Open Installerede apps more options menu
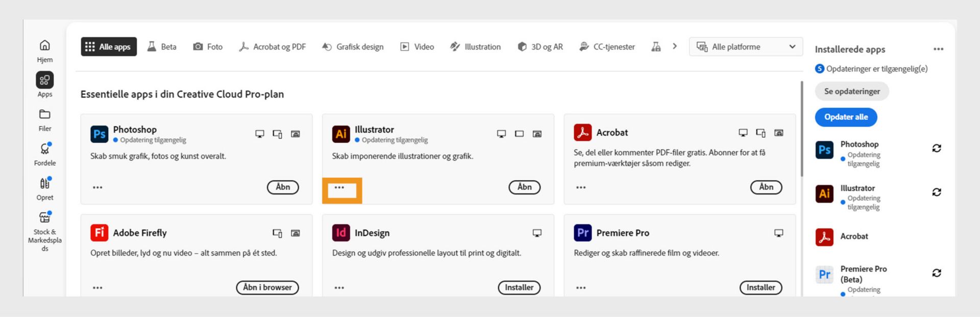 coord(938,49)
